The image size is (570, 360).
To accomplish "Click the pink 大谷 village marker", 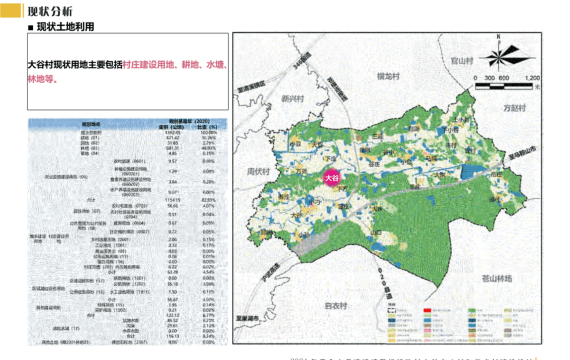I will (x=332, y=178).
